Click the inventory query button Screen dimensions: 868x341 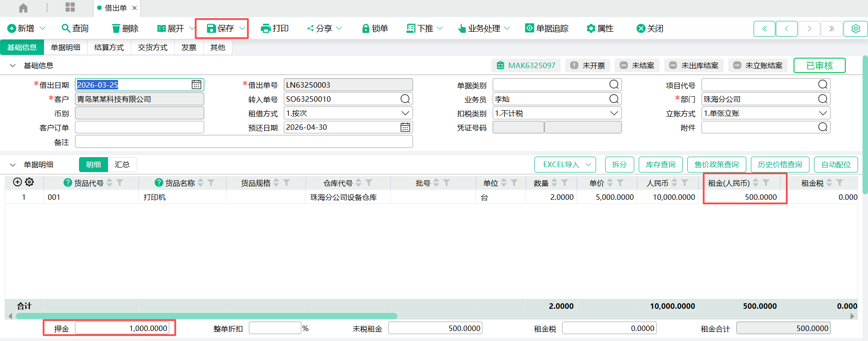[x=661, y=164]
